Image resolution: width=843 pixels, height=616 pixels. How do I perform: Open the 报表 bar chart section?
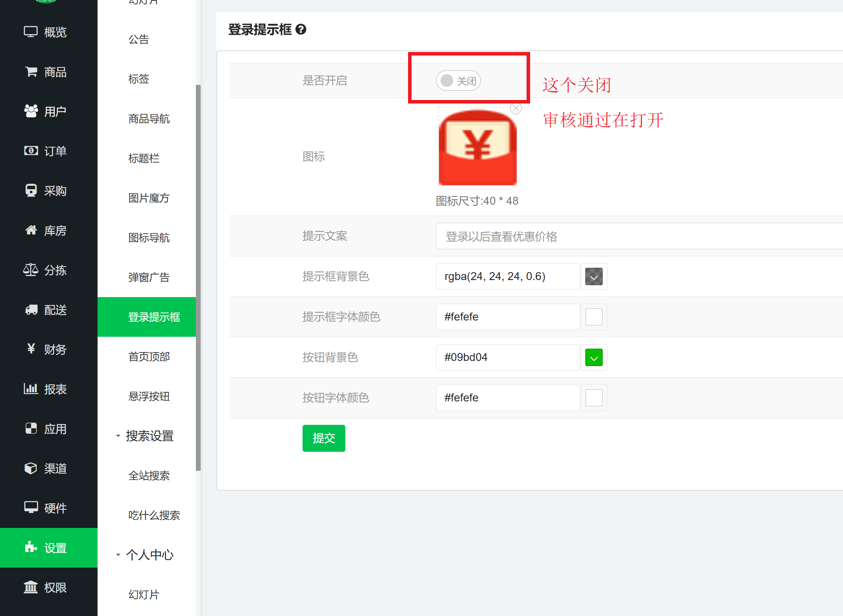(46, 389)
